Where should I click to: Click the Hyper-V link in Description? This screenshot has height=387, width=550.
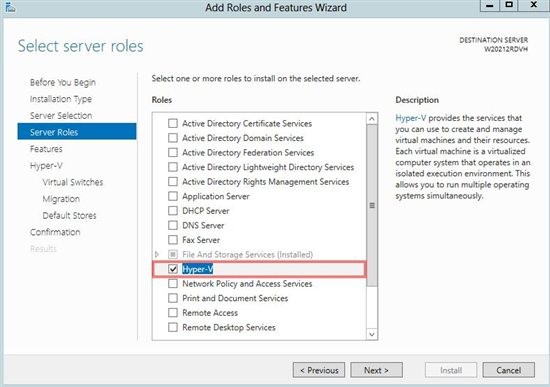411,118
